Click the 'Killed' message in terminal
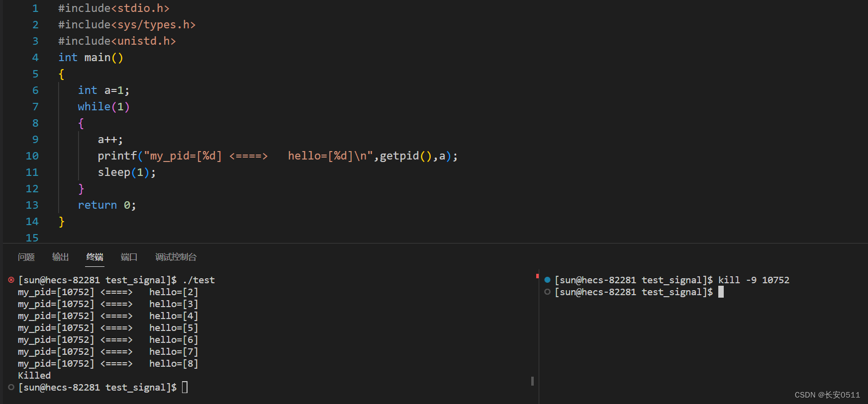 (34, 376)
